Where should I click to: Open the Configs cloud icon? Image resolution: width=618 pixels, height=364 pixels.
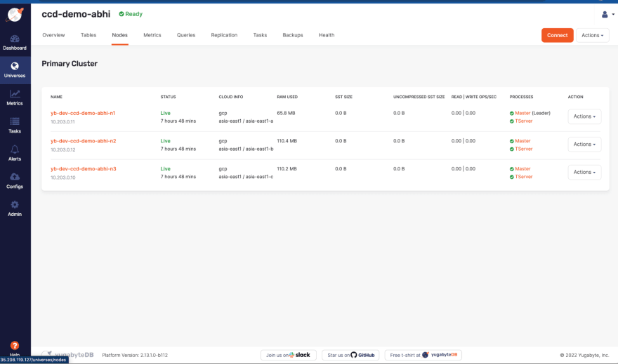pyautogui.click(x=15, y=177)
